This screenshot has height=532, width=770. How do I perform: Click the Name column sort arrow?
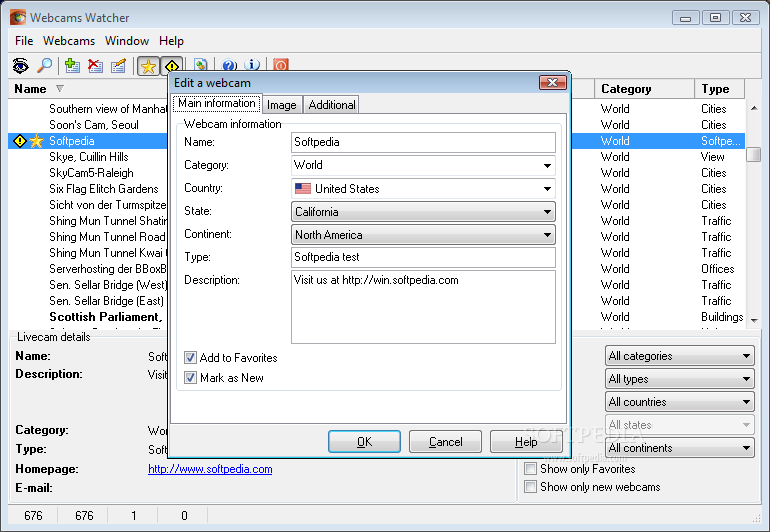coord(59,88)
